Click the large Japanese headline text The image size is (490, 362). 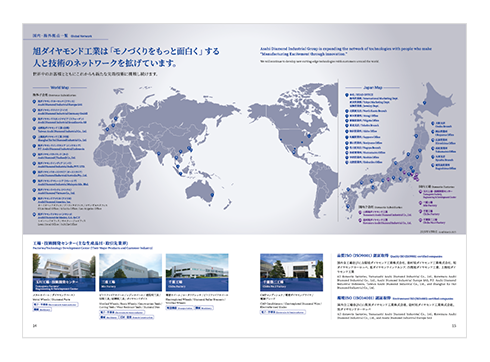tap(126, 57)
